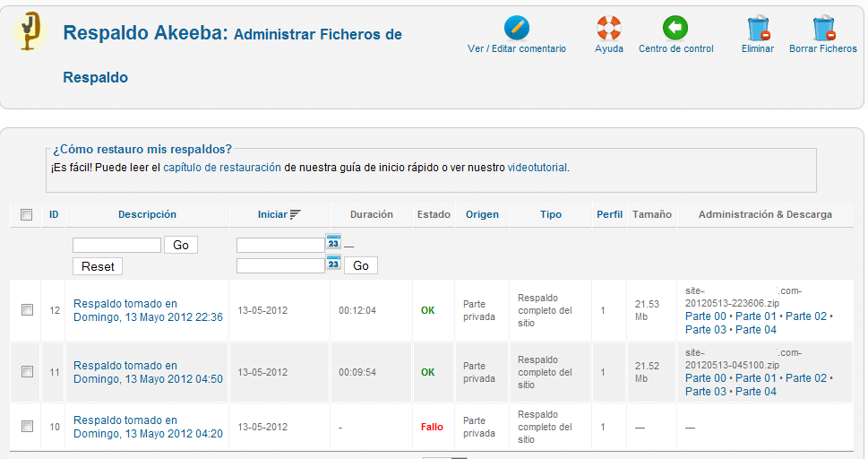Open the lower calendar picker for end date
This screenshot has height=459, width=868.
click(x=333, y=263)
